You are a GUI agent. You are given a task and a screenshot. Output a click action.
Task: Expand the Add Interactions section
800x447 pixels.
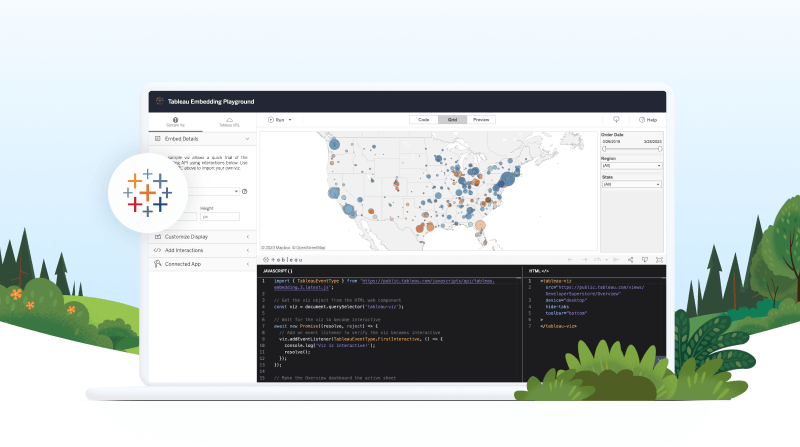pos(247,250)
